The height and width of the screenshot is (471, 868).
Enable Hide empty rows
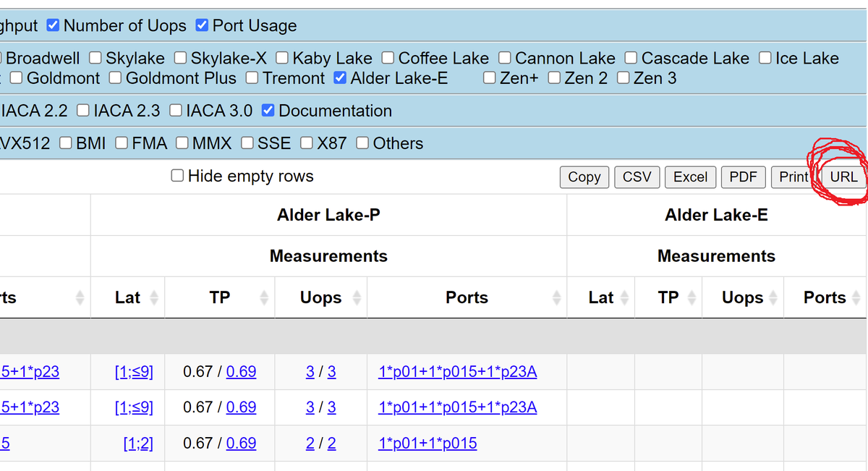tap(177, 176)
